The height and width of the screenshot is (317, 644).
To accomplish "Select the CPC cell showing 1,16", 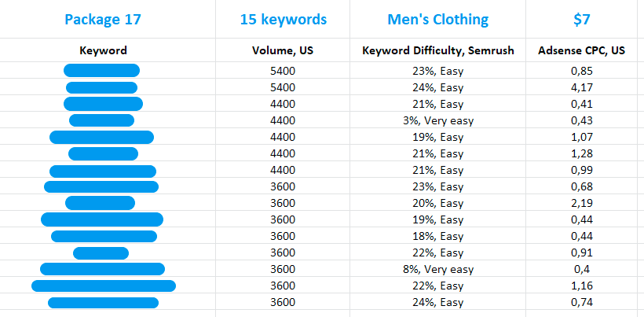I will coord(582,286).
